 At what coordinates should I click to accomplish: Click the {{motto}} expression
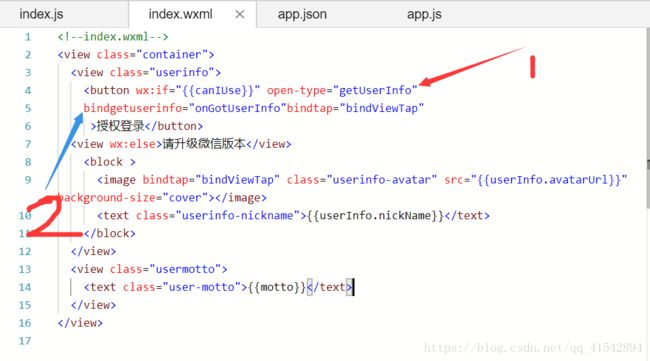point(277,287)
